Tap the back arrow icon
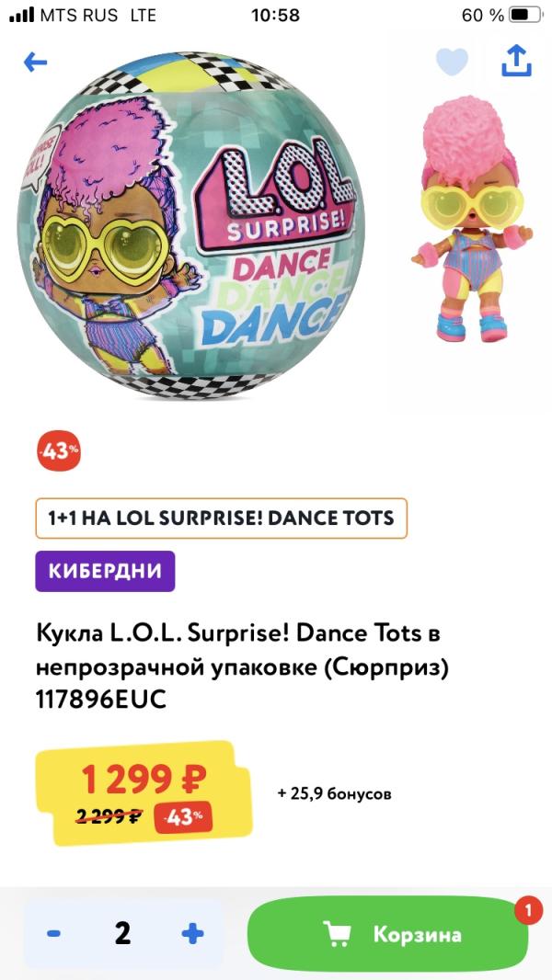 [x=36, y=62]
